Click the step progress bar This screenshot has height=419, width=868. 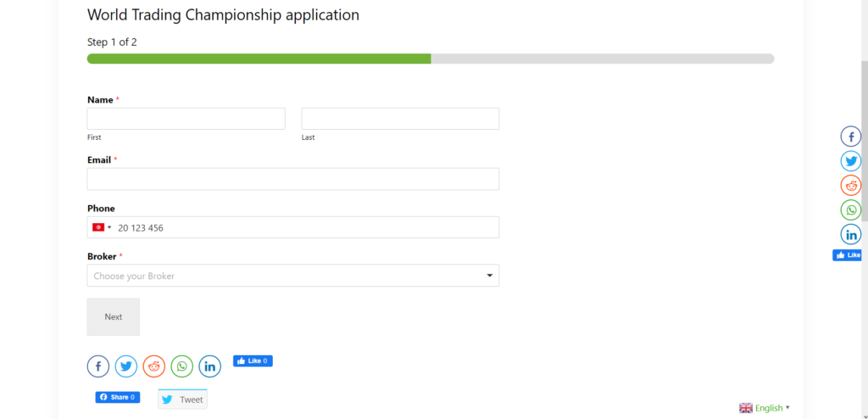431,59
